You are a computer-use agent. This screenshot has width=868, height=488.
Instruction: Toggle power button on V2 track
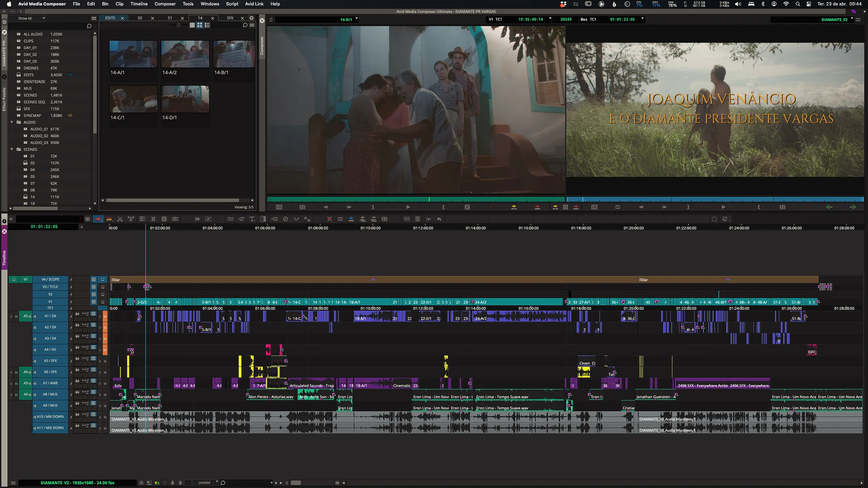pyautogui.click(x=94, y=294)
